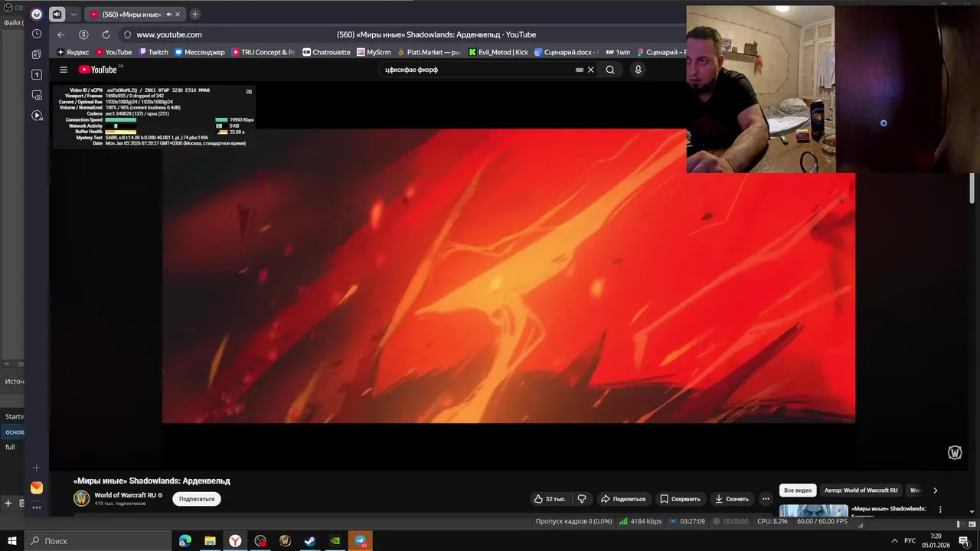The image size is (980, 551).
Task: Open the sidebar three-dot menu
Action: click(x=36, y=507)
